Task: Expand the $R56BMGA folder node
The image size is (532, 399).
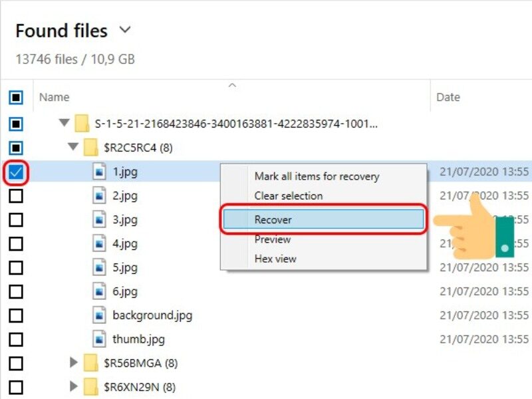Action: [73, 363]
